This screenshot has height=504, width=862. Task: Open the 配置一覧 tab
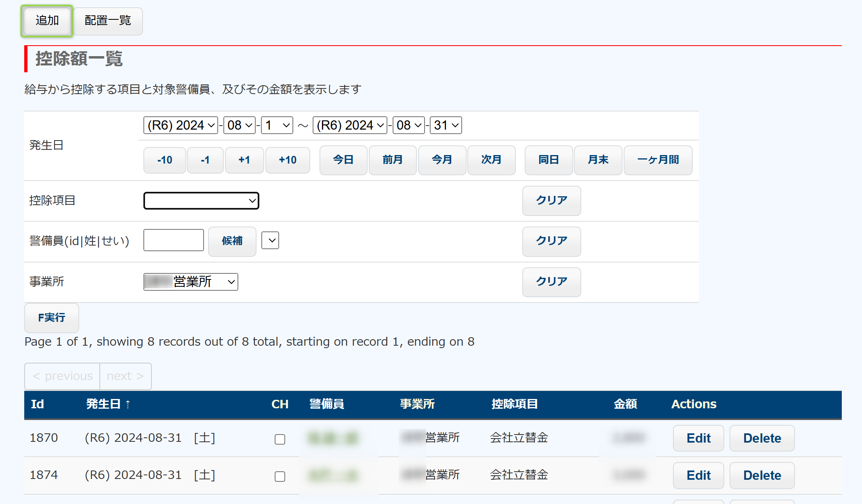point(108,21)
